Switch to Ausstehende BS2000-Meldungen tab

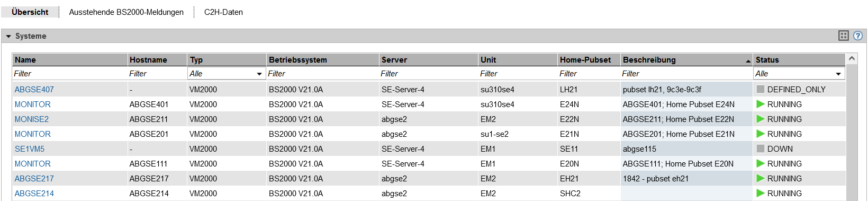[x=126, y=12]
